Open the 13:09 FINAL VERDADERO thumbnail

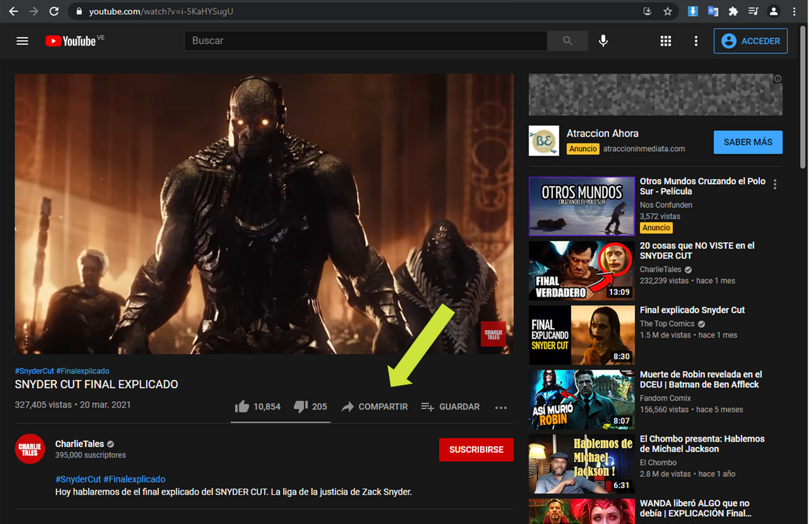(582, 271)
